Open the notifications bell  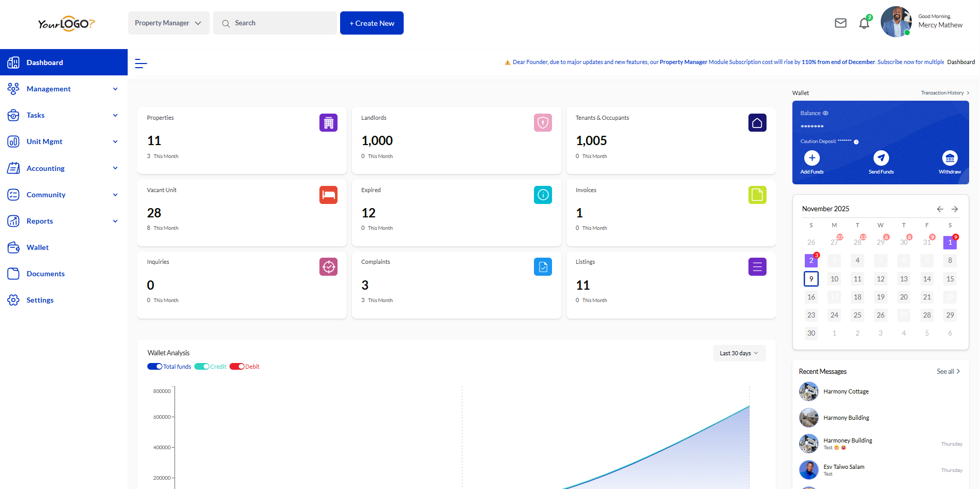[x=864, y=23]
